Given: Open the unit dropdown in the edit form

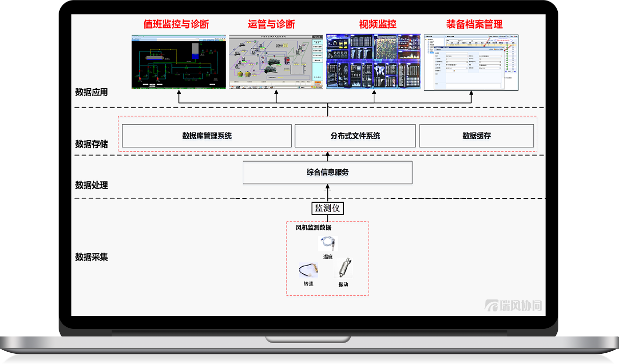Looking at the screenshot, I should click(x=467, y=62).
